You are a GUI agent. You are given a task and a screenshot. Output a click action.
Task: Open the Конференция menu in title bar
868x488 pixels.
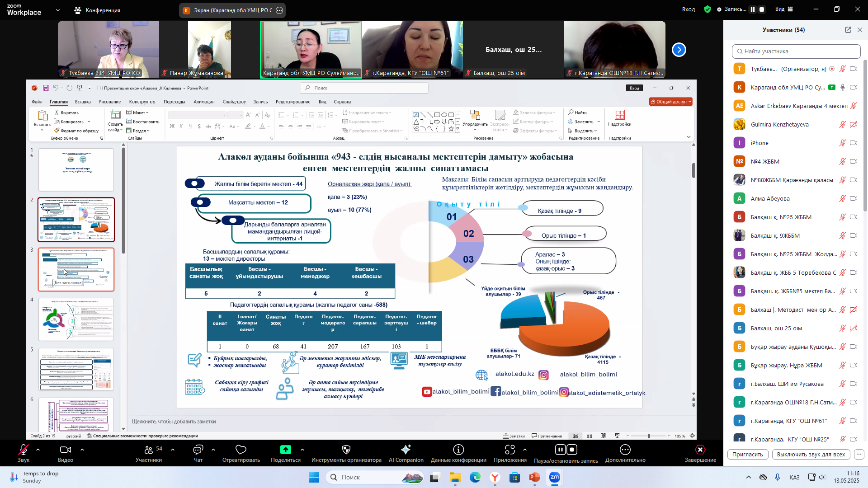point(98,10)
